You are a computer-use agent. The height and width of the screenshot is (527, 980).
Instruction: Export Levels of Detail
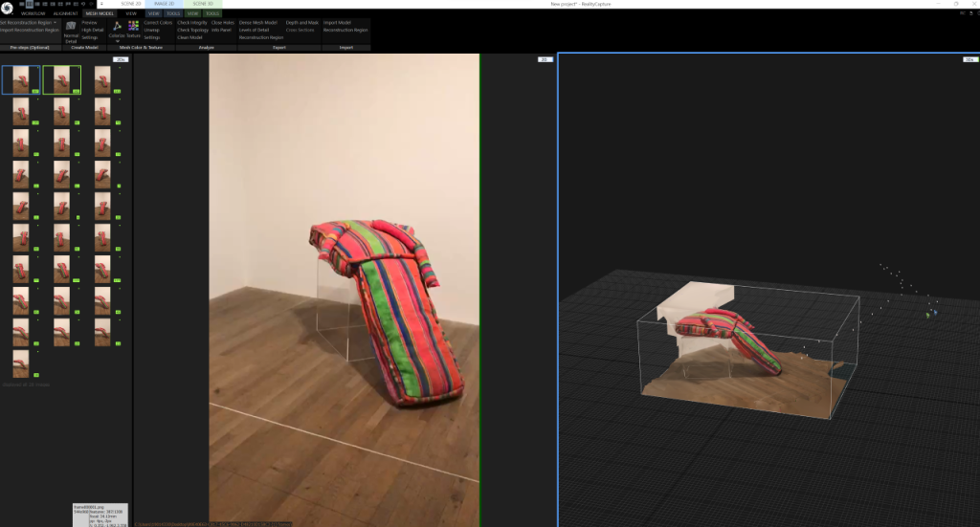coord(254,30)
